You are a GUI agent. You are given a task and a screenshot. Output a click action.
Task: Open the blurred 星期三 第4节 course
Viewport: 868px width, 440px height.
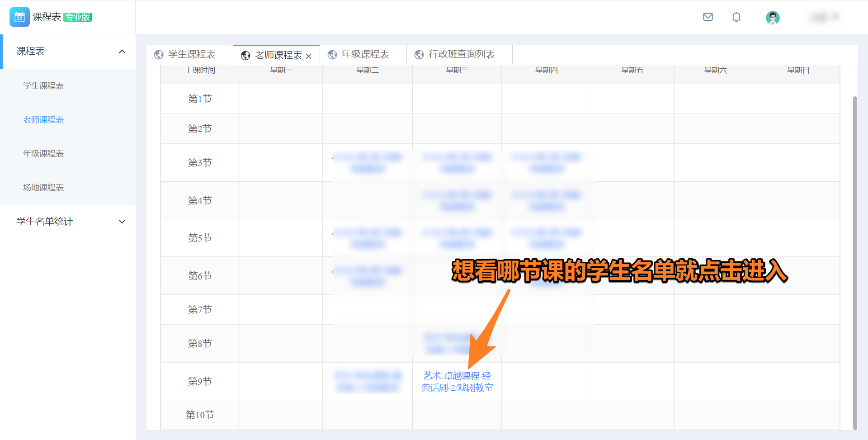pos(457,201)
